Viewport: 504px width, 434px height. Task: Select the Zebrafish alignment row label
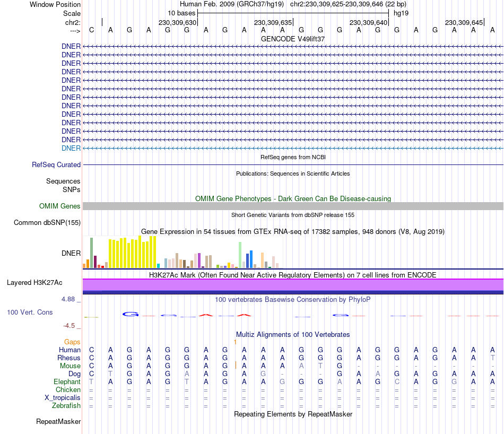[x=66, y=406]
